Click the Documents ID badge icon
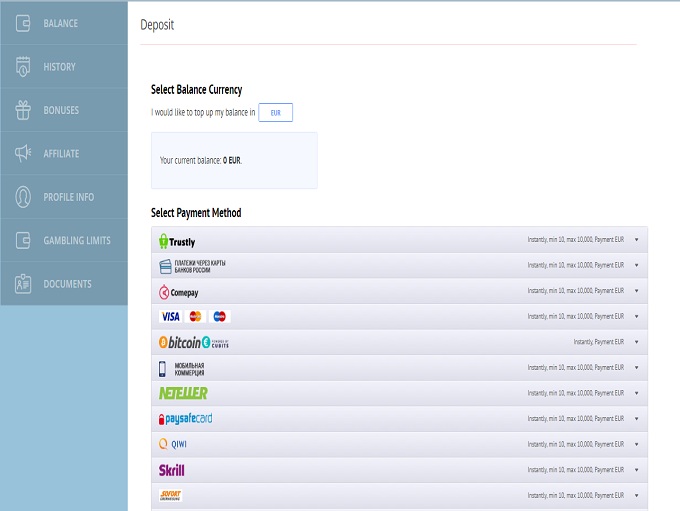 (x=23, y=284)
